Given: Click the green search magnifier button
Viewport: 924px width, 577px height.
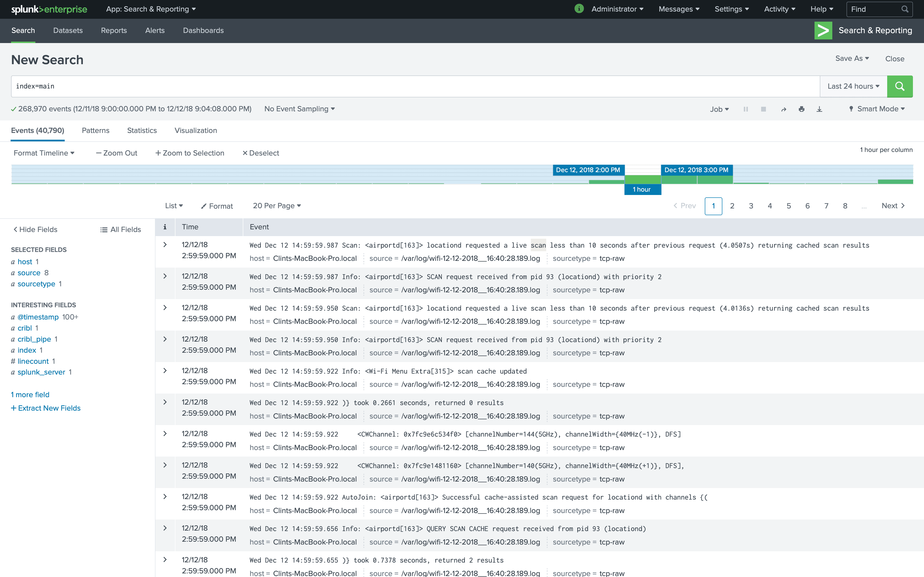Looking at the screenshot, I should click(899, 86).
